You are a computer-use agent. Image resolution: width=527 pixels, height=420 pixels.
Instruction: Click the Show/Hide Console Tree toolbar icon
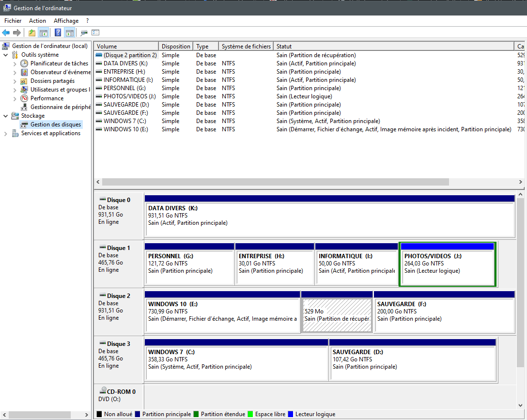[44, 33]
